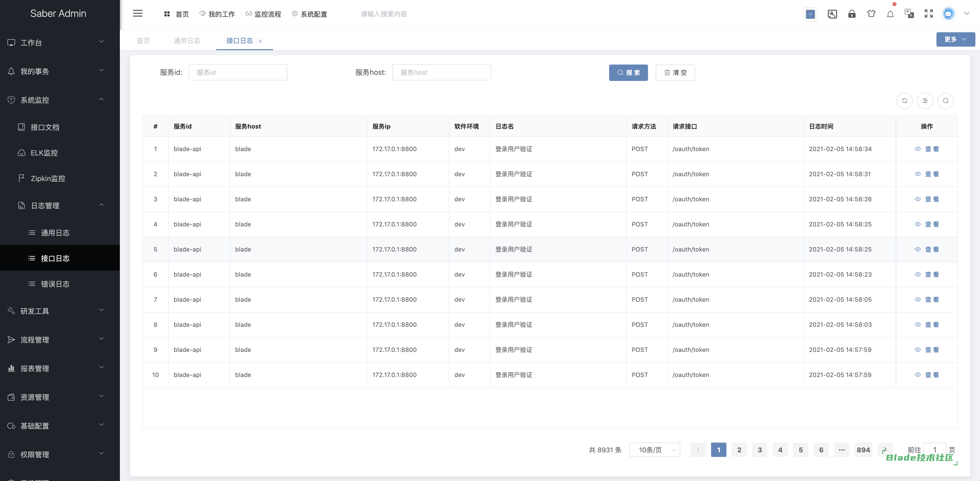The width and height of the screenshot is (980, 481).
Task: Focus the 服务id input field
Action: [x=238, y=72]
